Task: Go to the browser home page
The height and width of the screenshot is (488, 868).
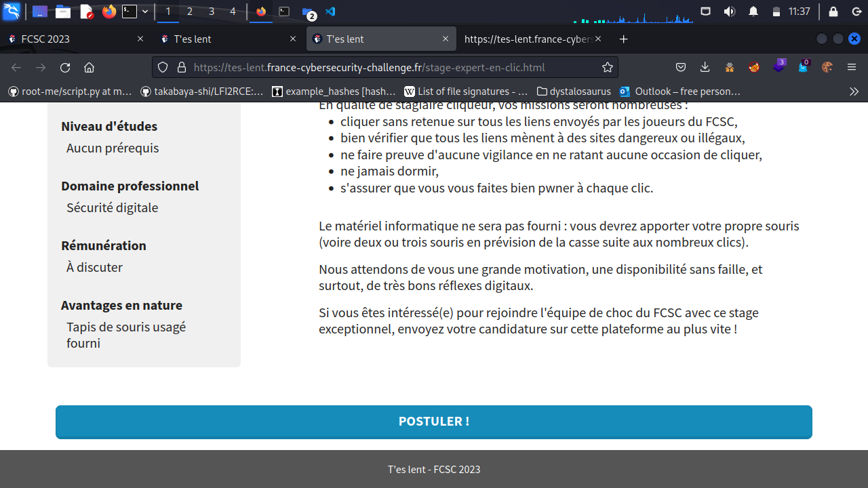Action: 89,67
